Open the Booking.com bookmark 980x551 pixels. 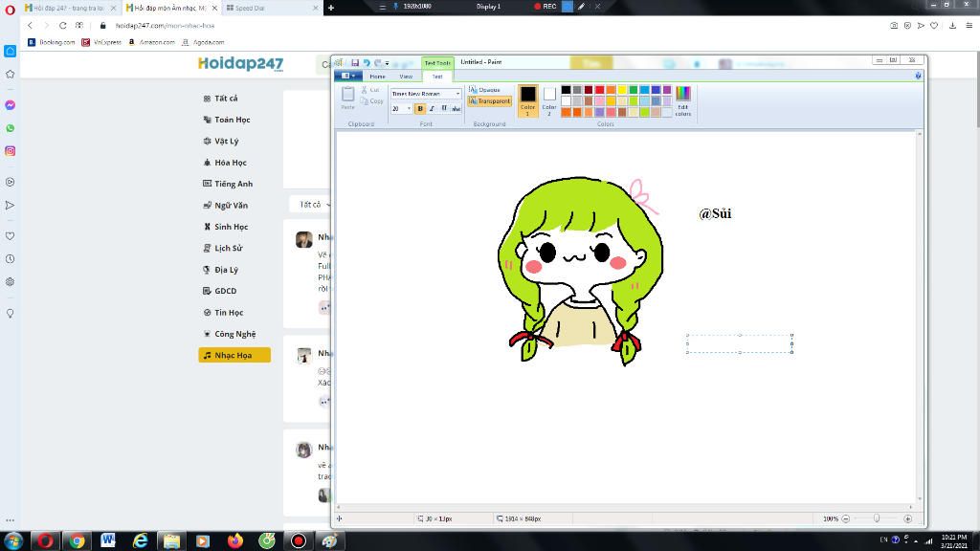[x=52, y=42]
